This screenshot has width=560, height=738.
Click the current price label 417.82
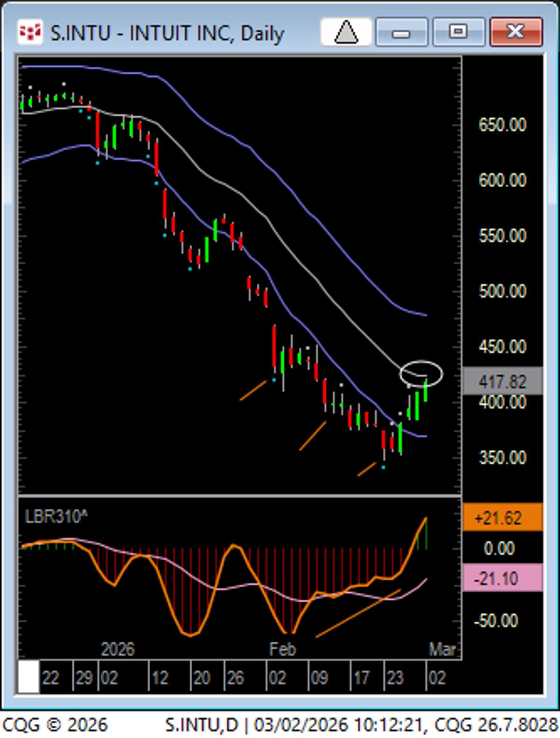coord(502,382)
